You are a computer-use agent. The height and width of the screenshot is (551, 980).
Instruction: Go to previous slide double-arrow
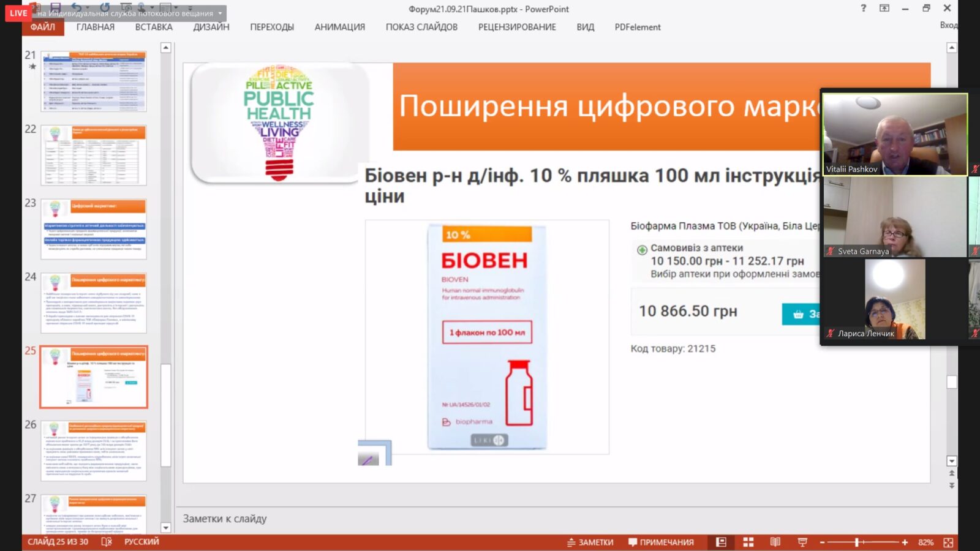click(952, 473)
